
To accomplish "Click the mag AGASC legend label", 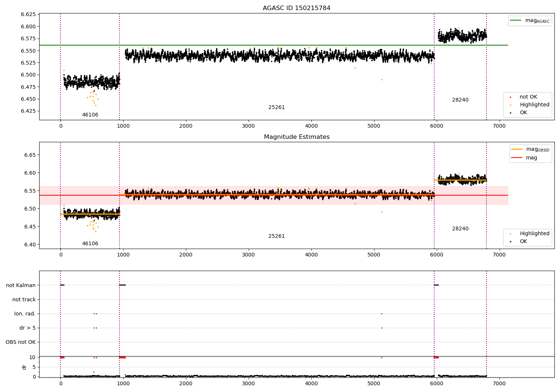I will coord(537,21).
